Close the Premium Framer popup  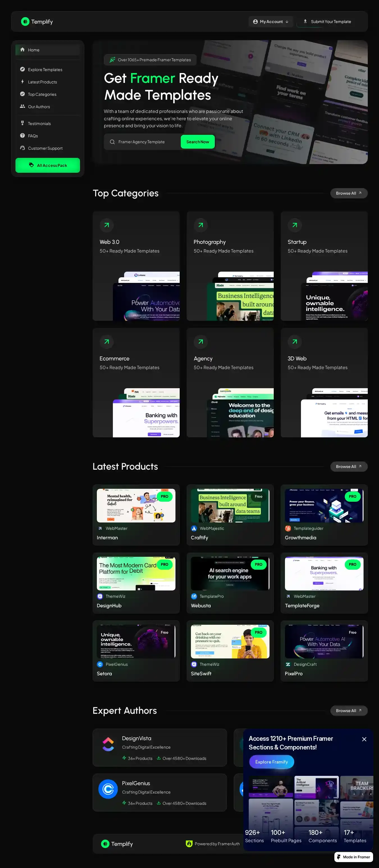364,739
